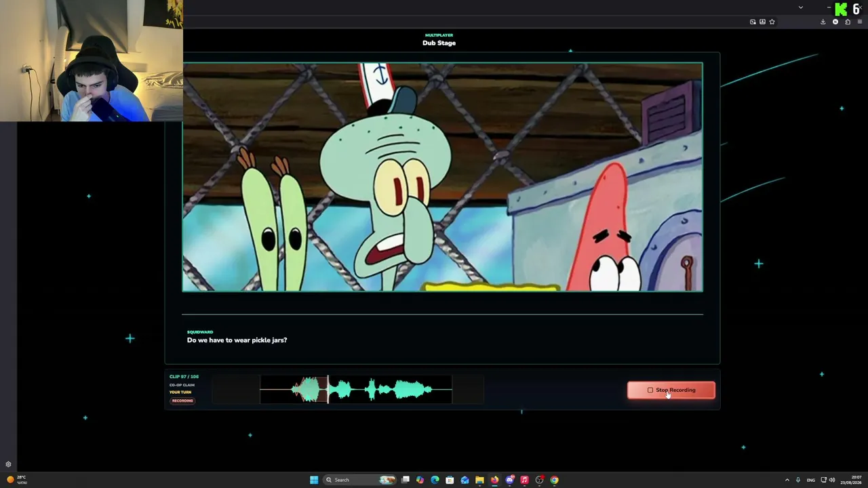Switch to Firefox in the taskbar

pos(494,480)
